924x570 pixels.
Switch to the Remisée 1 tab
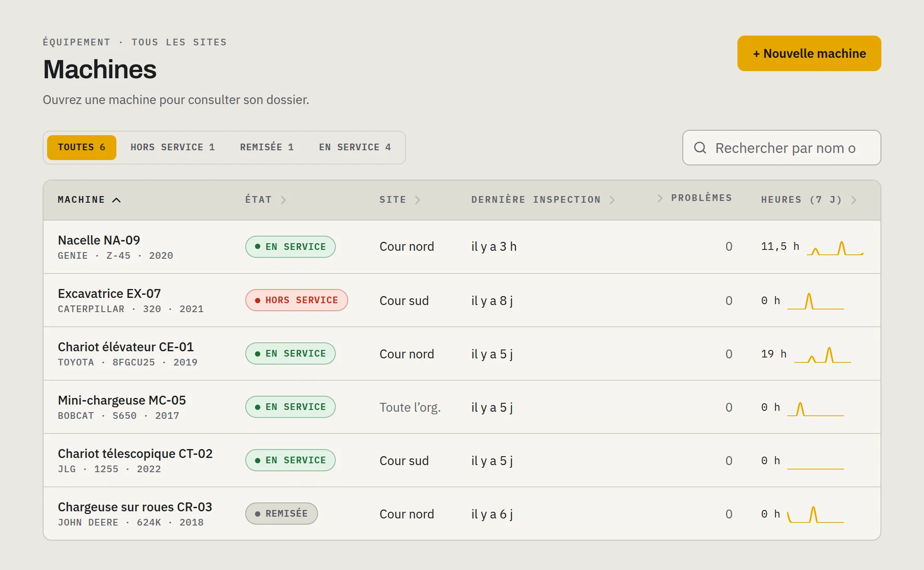tap(267, 147)
